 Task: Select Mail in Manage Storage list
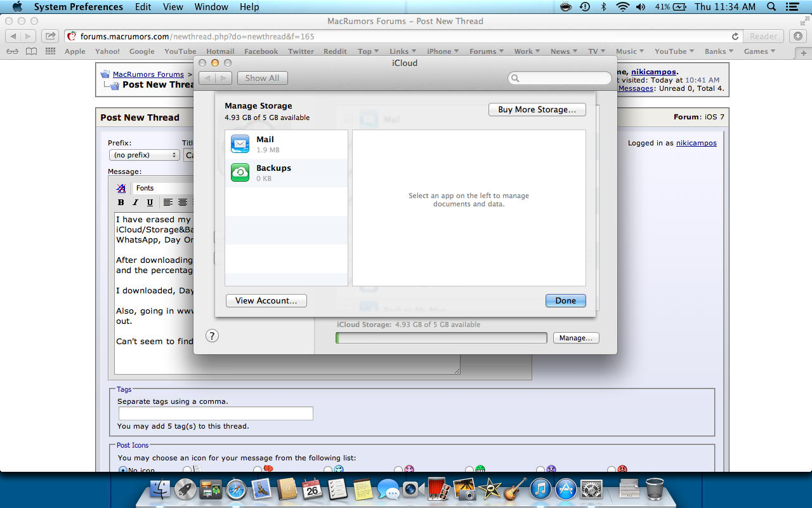(x=286, y=144)
